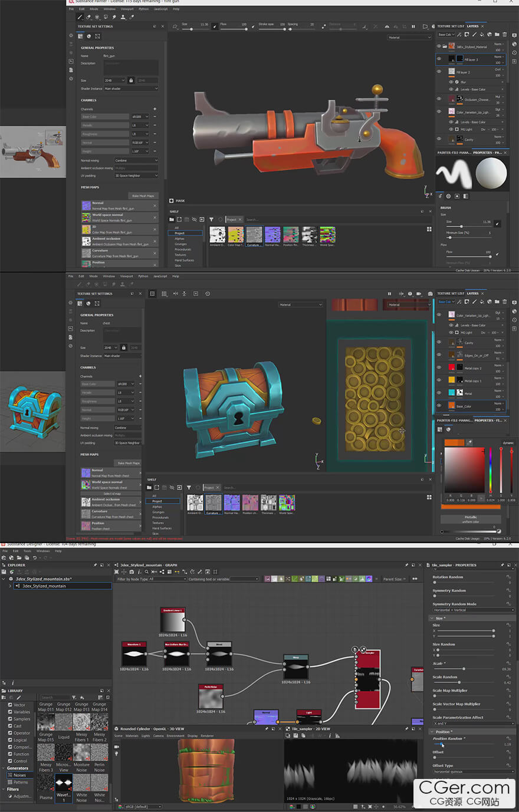Viewport: 519px width, 812px height.
Task: Select Hard Surfaces category in chest Shelf
Action: pyautogui.click(x=161, y=528)
